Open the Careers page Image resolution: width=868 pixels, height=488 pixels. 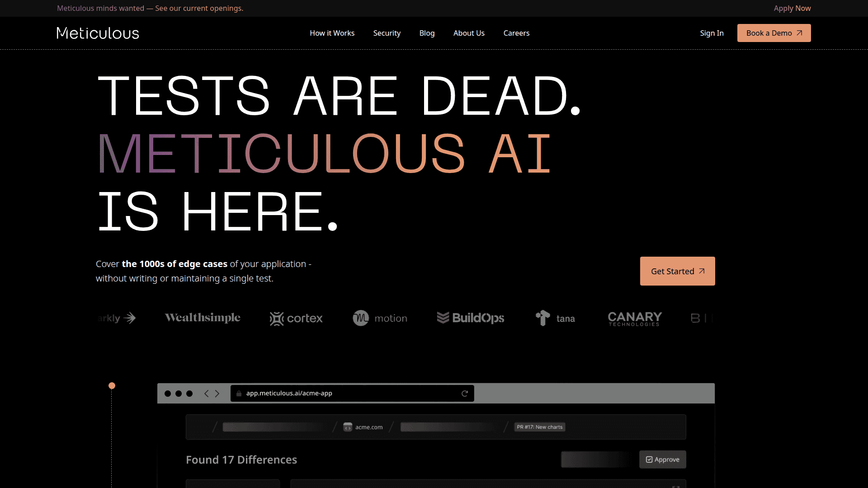tap(516, 33)
